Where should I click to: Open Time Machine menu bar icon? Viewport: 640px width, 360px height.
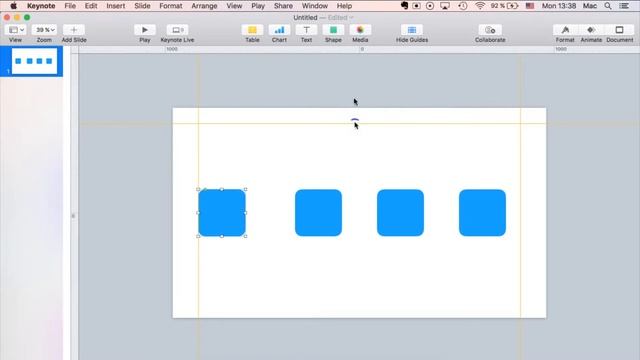462,6
